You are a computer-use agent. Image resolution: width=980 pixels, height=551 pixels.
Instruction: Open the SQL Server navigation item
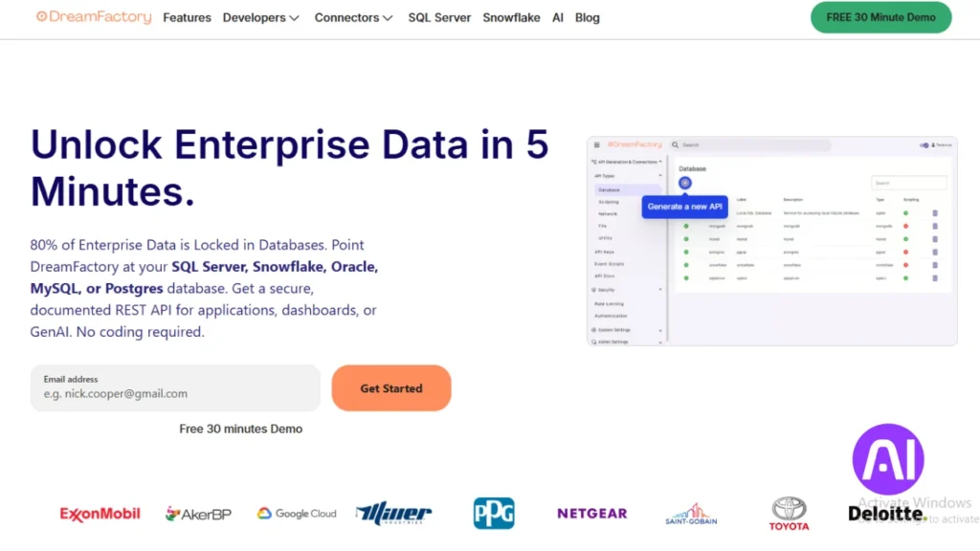click(439, 17)
